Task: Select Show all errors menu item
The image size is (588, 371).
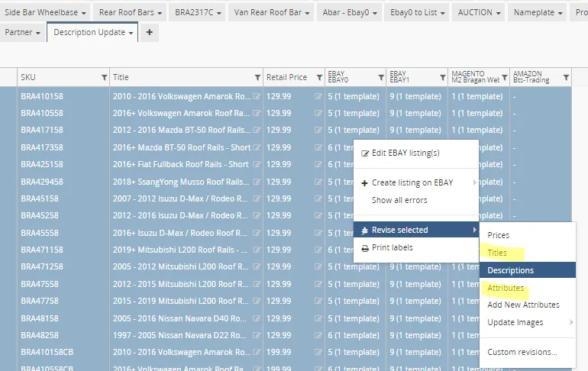Action: point(416,200)
